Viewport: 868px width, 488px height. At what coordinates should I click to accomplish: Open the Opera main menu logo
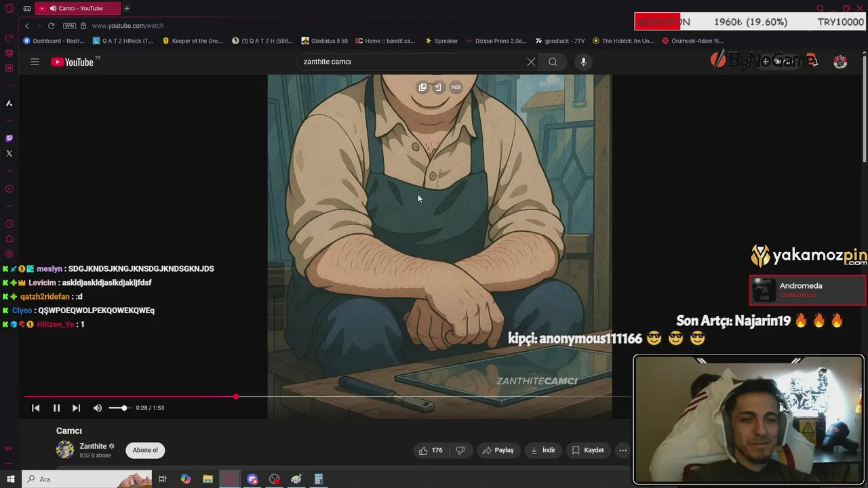tap(9, 8)
